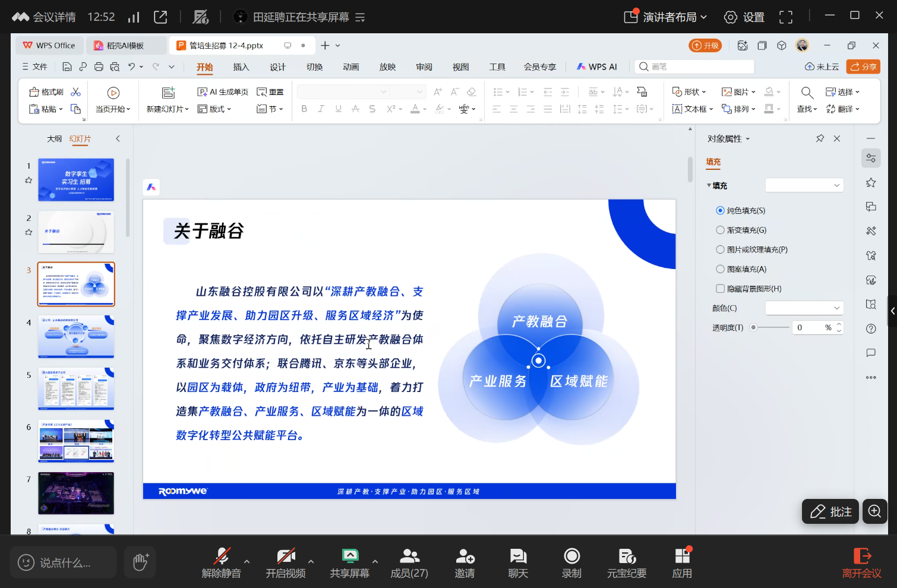897x588 pixels.
Task: Click the AI 生成单页 icon
Action: (x=202, y=92)
